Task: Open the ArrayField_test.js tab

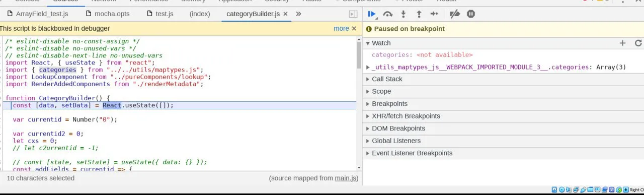Action: [x=38, y=14]
